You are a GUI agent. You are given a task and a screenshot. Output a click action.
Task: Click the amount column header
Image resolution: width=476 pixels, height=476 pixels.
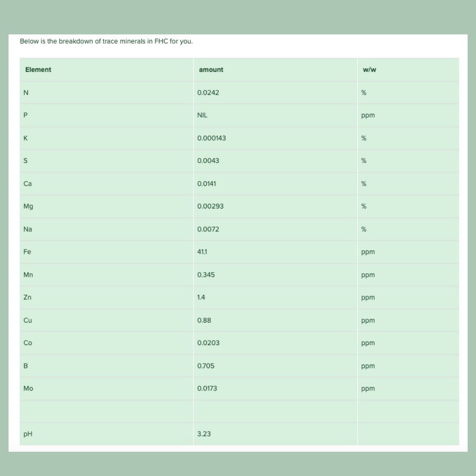[x=211, y=70]
